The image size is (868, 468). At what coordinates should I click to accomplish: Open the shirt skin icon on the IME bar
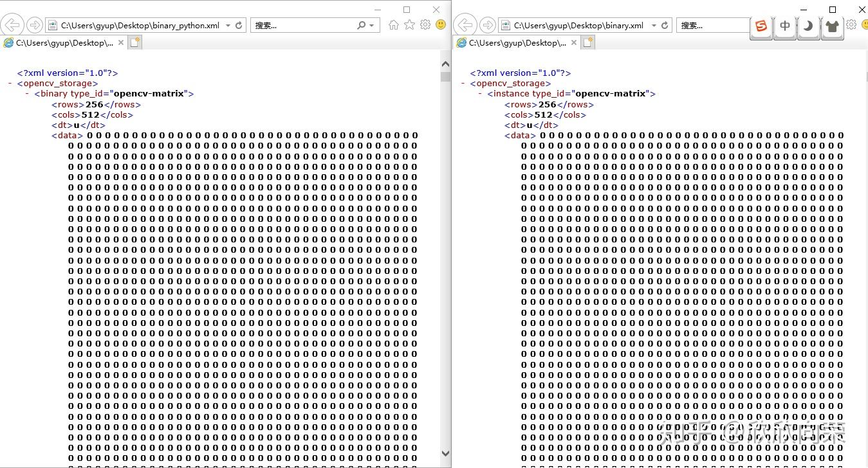tap(833, 26)
